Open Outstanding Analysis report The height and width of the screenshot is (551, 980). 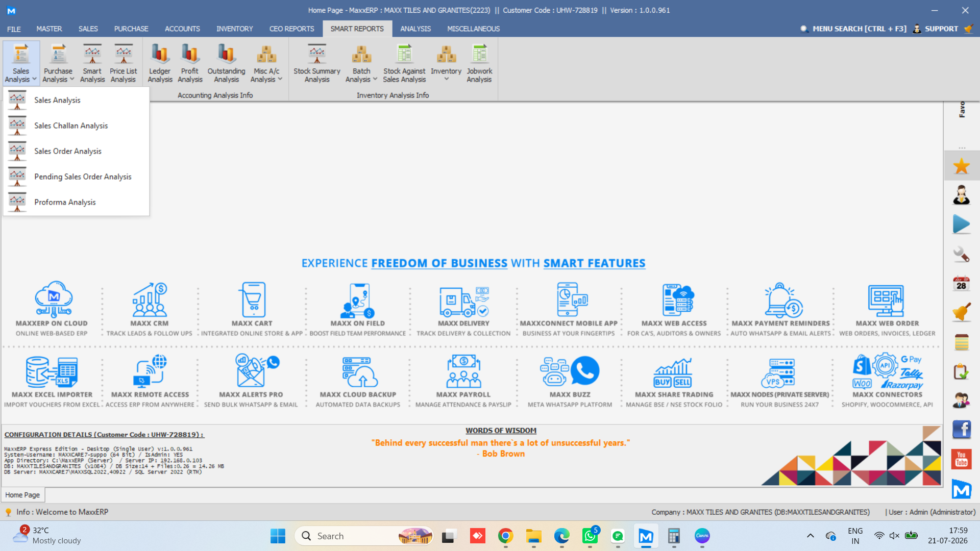click(x=226, y=63)
